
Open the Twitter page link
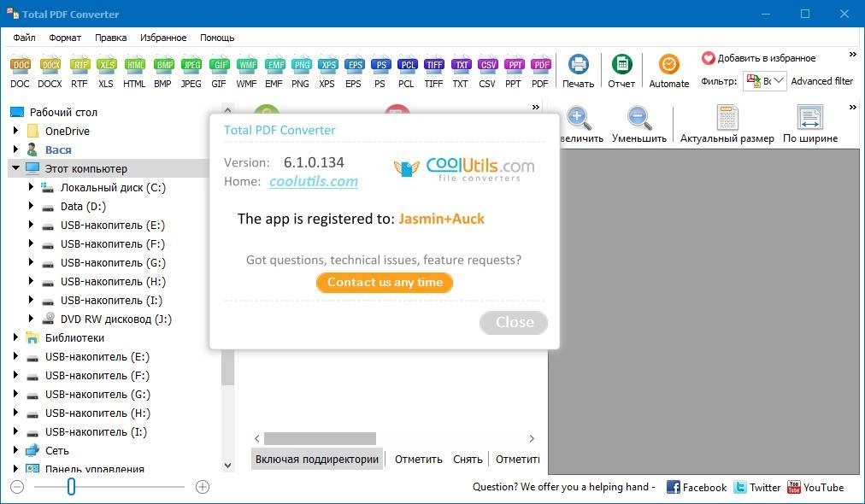757,488
